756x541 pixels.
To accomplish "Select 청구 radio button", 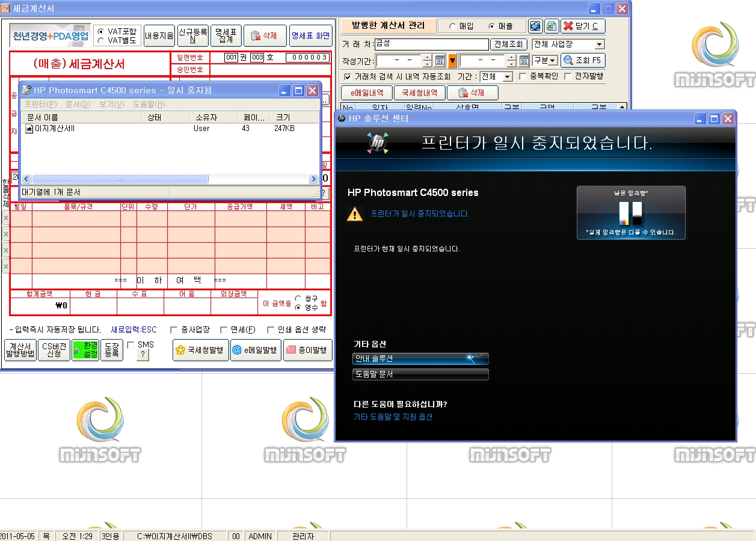I will [x=298, y=298].
